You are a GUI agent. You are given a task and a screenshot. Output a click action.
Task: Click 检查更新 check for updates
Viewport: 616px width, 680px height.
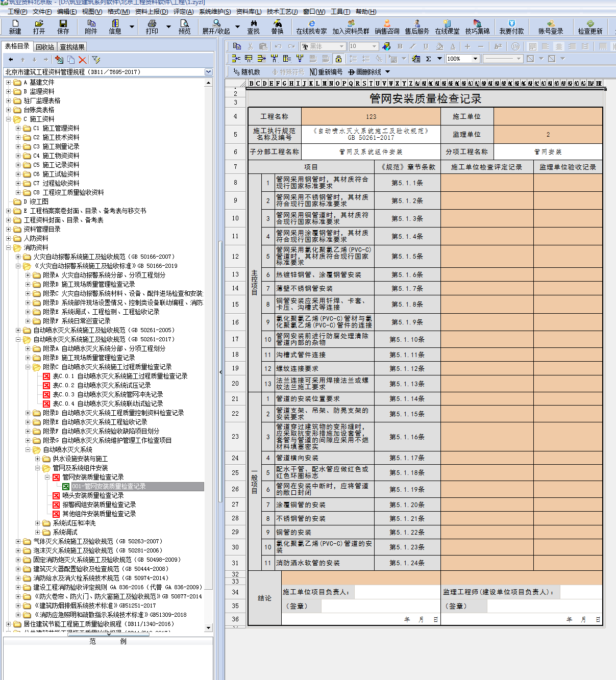tap(590, 27)
